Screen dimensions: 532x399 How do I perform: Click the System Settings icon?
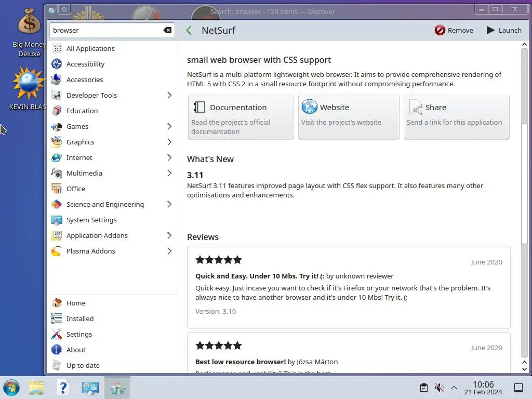tap(56, 220)
